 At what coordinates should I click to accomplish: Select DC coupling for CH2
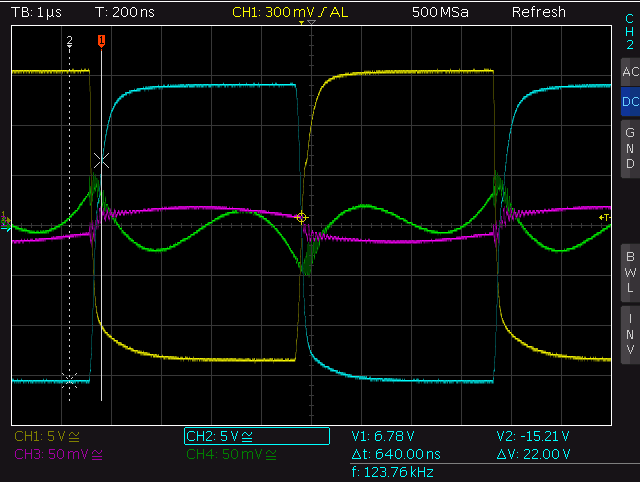tap(630, 101)
